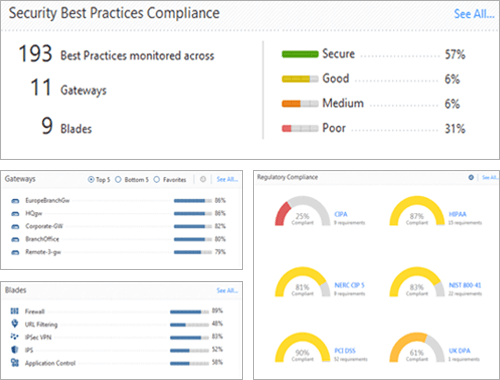Select the Corporate-GW gateway name

point(44,226)
